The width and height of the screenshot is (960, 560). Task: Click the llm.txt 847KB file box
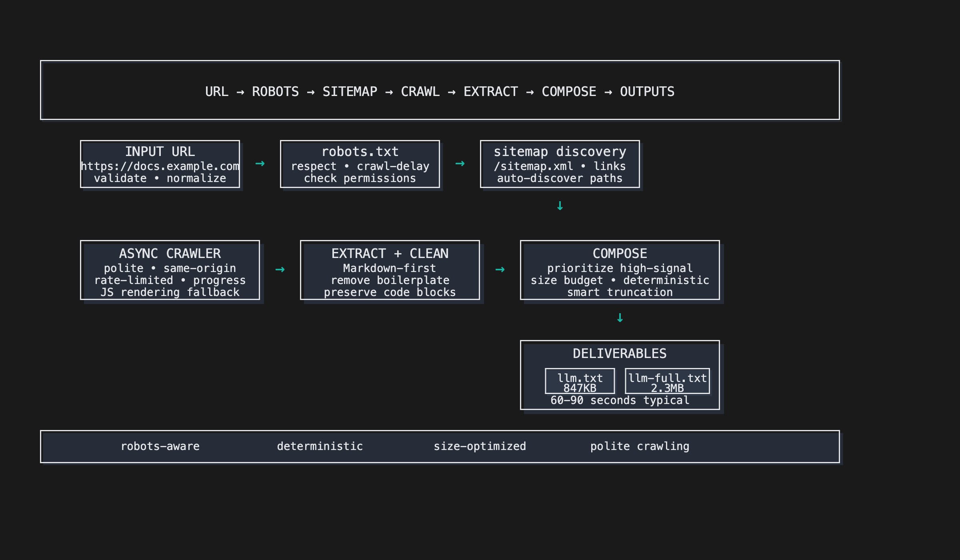point(580,381)
